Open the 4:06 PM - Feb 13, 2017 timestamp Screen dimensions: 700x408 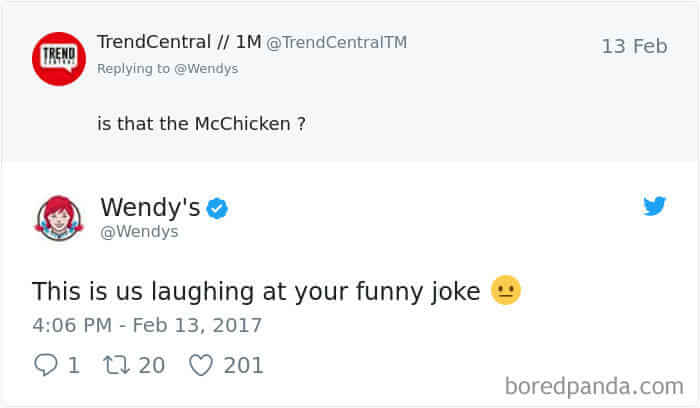coord(147,325)
